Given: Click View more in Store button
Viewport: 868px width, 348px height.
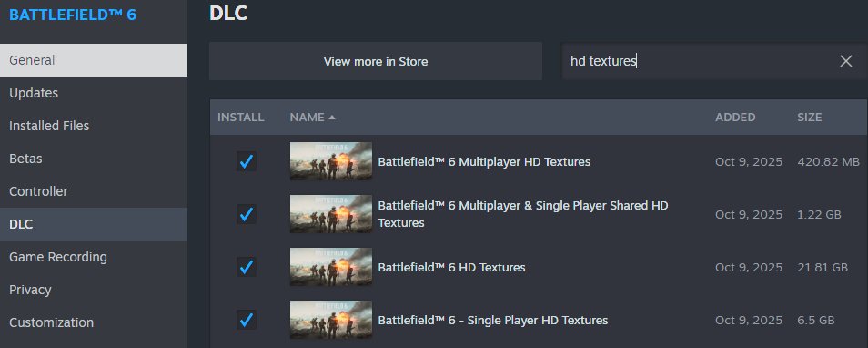Looking at the screenshot, I should point(376,61).
